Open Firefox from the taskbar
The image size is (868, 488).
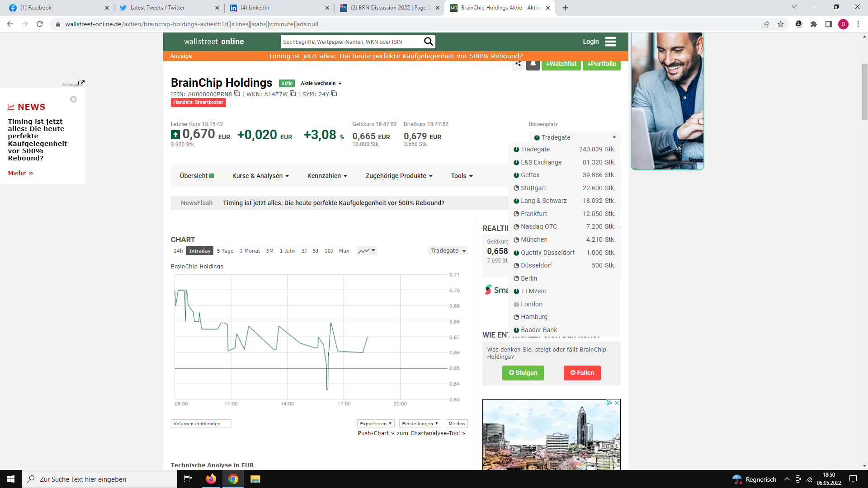tap(211, 479)
